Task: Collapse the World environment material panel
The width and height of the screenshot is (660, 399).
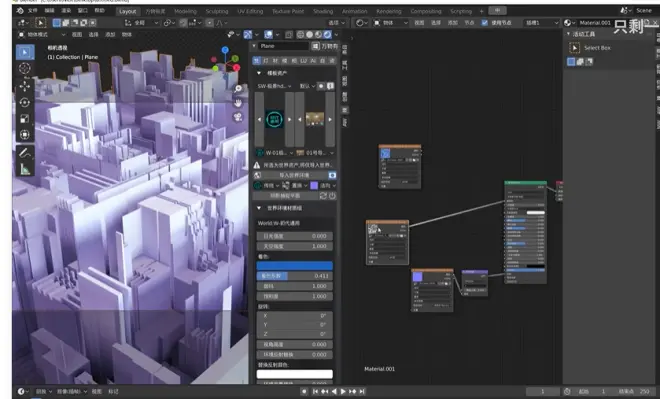Action: (259, 208)
